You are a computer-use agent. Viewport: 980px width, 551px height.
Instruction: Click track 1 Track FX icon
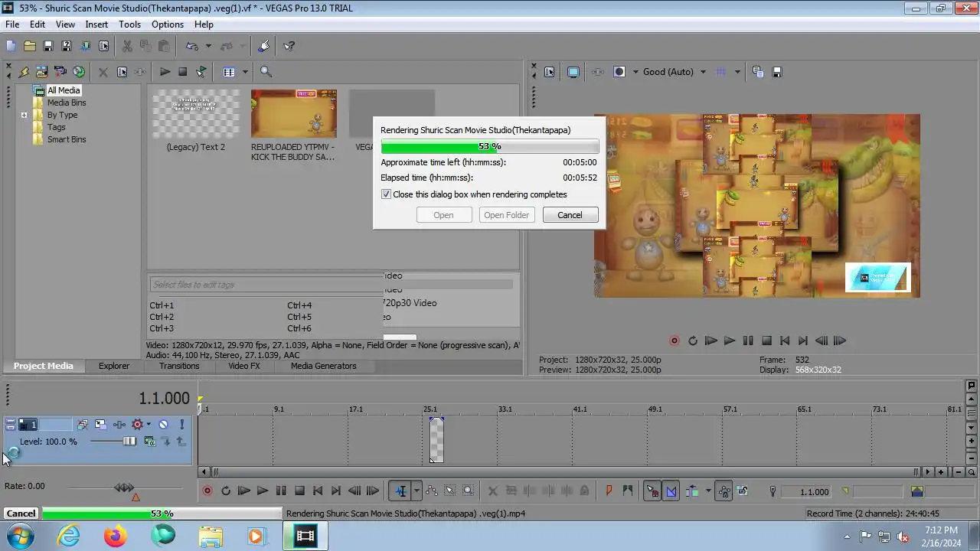coord(119,425)
